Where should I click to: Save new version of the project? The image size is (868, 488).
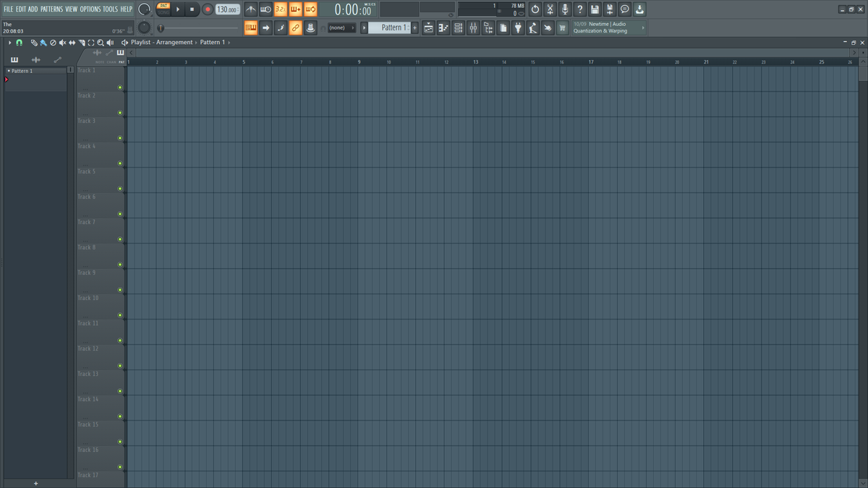[x=610, y=9]
